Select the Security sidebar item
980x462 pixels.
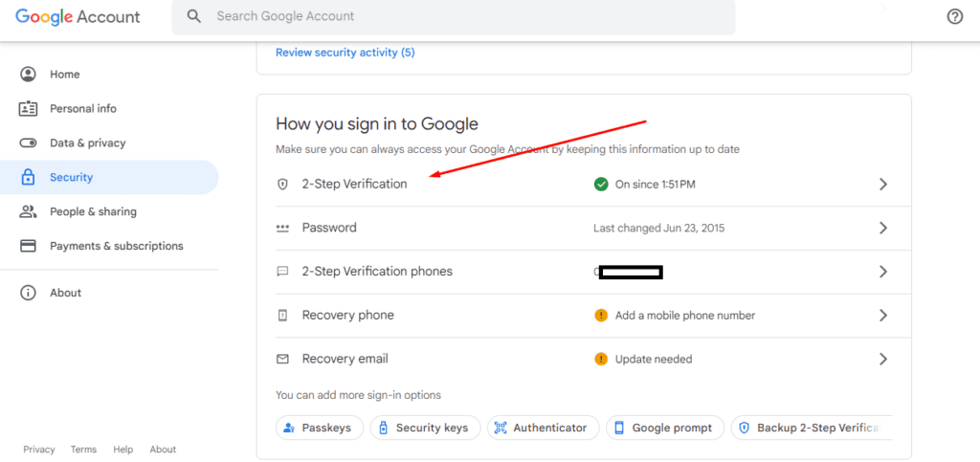point(109,177)
